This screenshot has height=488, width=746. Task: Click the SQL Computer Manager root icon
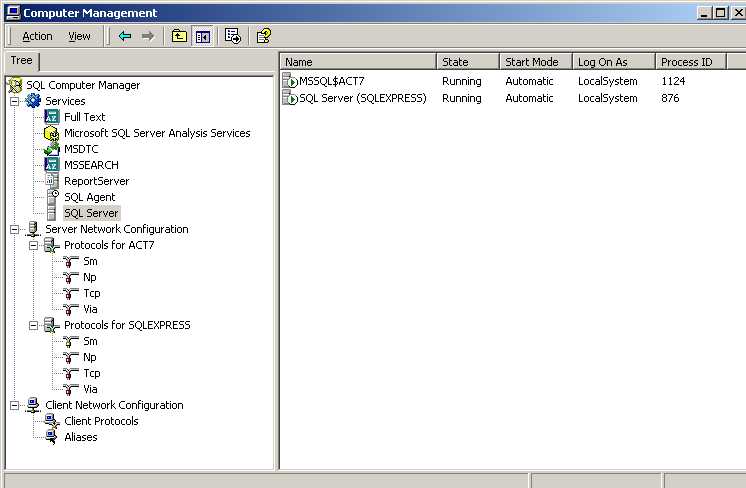click(x=15, y=85)
